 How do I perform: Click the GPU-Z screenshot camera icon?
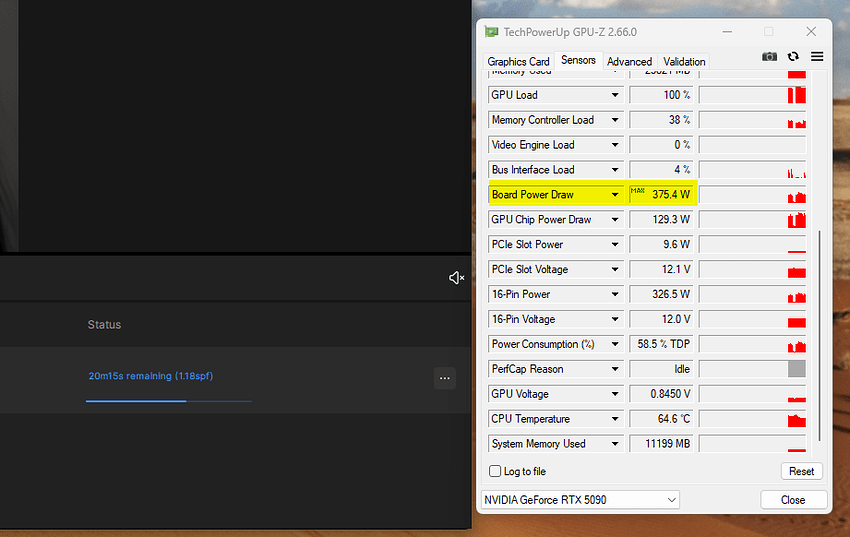tap(769, 56)
